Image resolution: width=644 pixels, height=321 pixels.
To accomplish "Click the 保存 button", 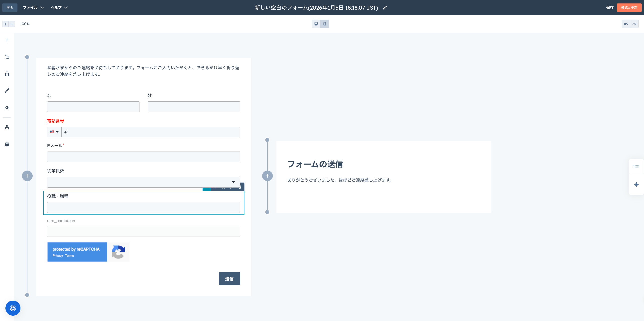I will [610, 8].
